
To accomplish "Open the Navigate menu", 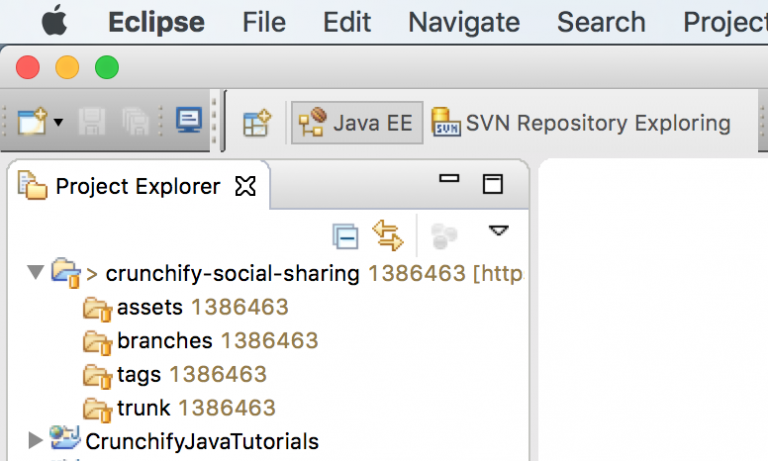I will tap(464, 21).
